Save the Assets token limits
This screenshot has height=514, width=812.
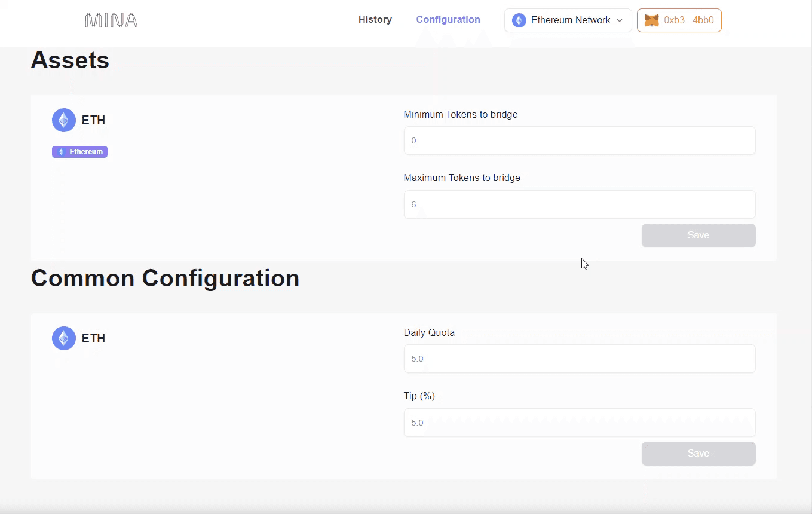(698, 235)
